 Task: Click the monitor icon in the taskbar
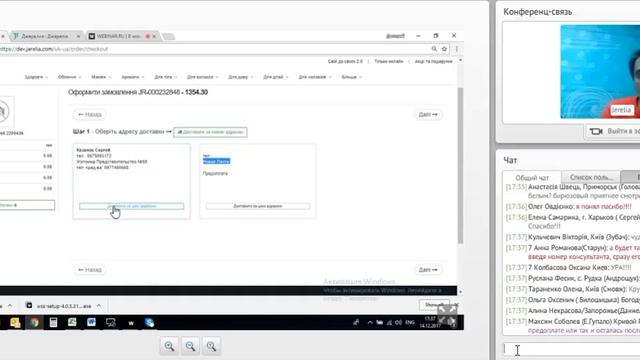[x=111, y=322]
